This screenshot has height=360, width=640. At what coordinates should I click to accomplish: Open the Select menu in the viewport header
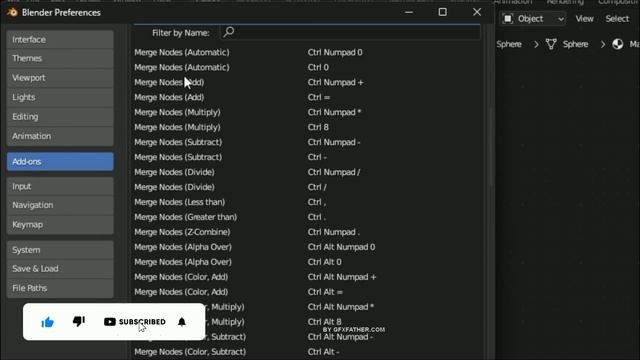click(x=617, y=19)
